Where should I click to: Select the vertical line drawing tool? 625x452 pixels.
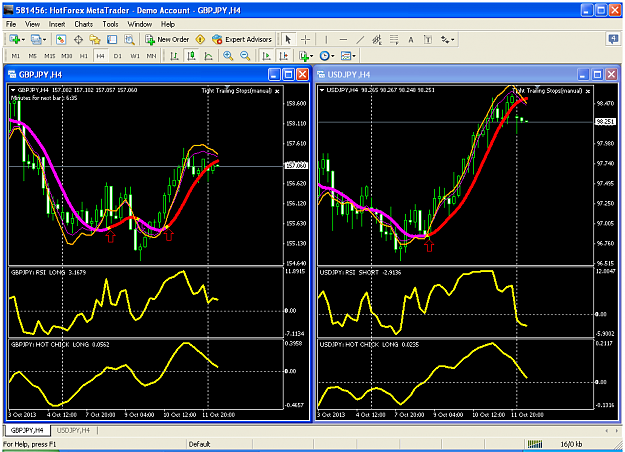pyautogui.click(x=326, y=39)
